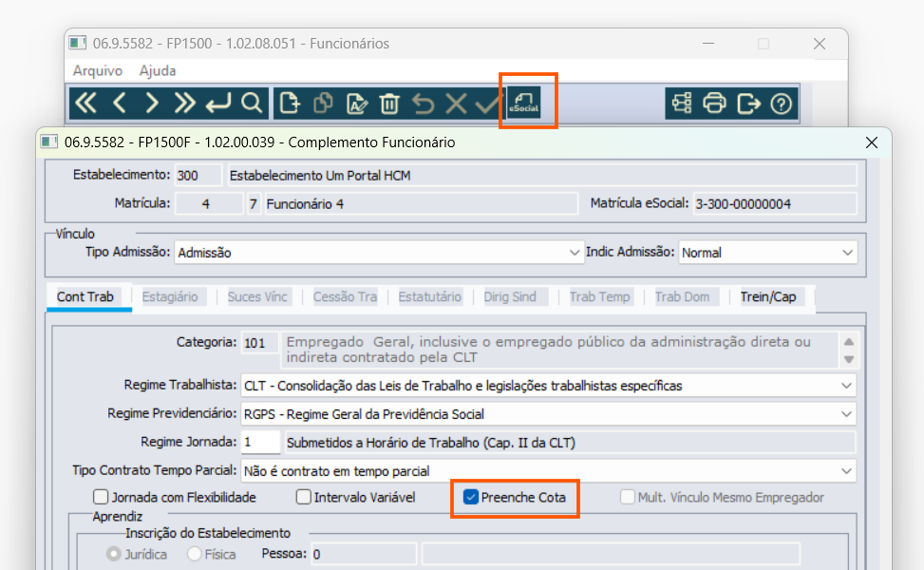924x570 pixels.
Task: Click the Matrícula number field showing 4
Action: coord(210,204)
